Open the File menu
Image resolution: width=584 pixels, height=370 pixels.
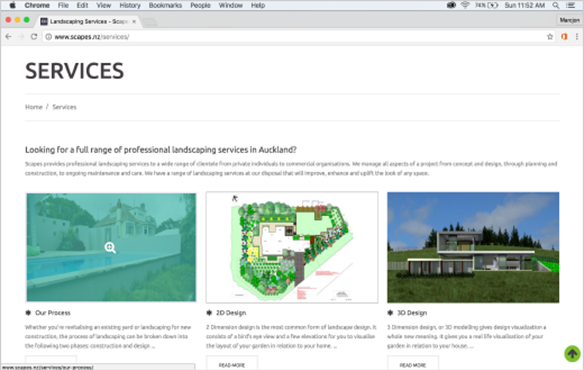click(63, 5)
